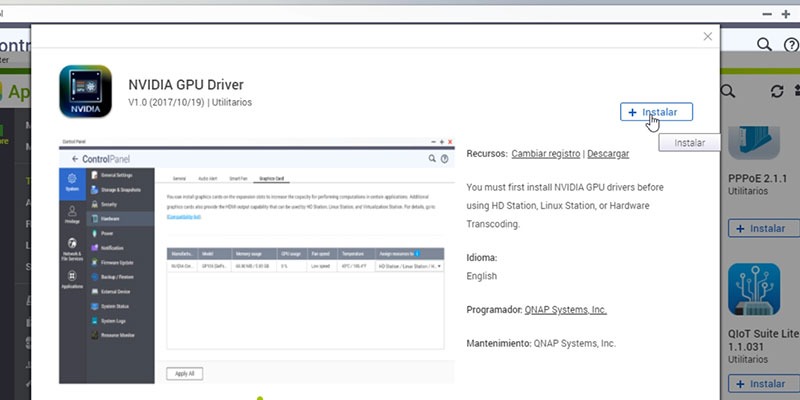Click the Descargar link

(608, 154)
